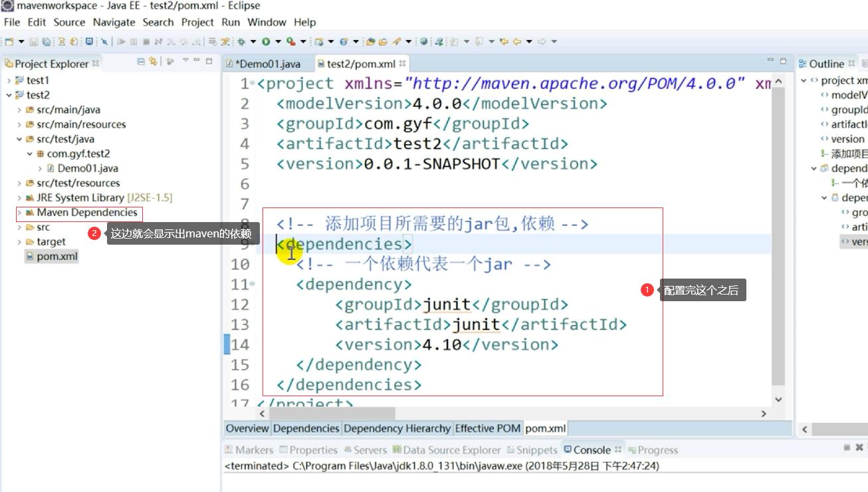Expand the target folder

[19, 241]
